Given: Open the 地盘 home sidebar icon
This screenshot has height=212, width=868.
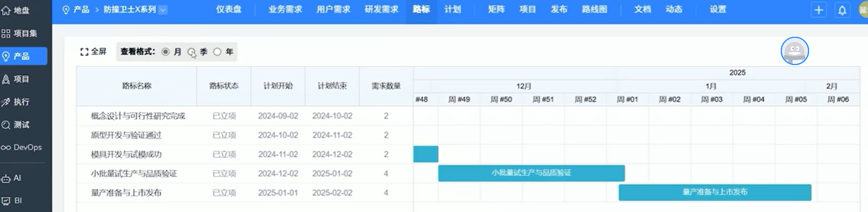Looking at the screenshot, I should (x=6, y=10).
